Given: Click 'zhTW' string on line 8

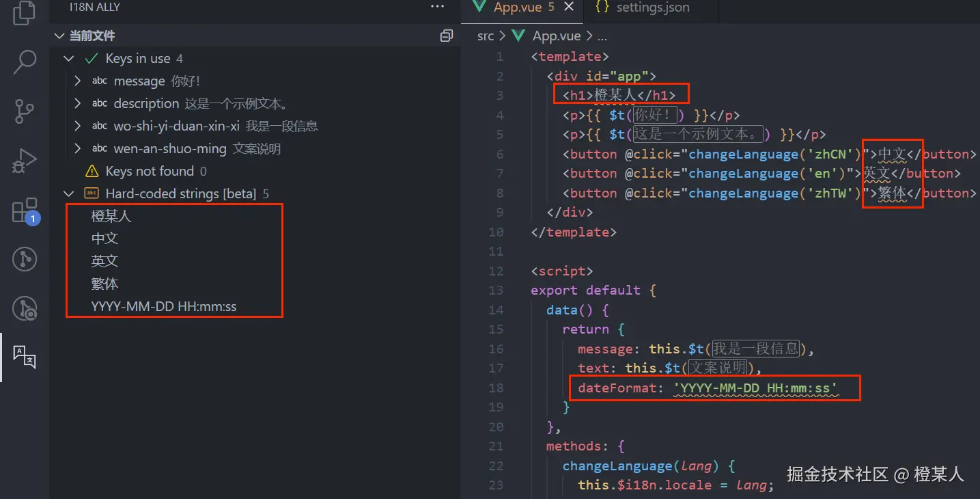Looking at the screenshot, I should click(832, 193).
